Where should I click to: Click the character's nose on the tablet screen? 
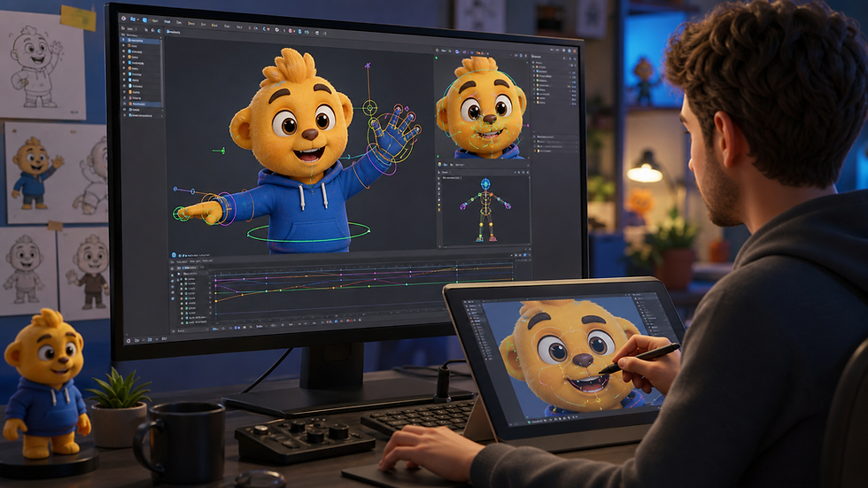tap(583, 360)
